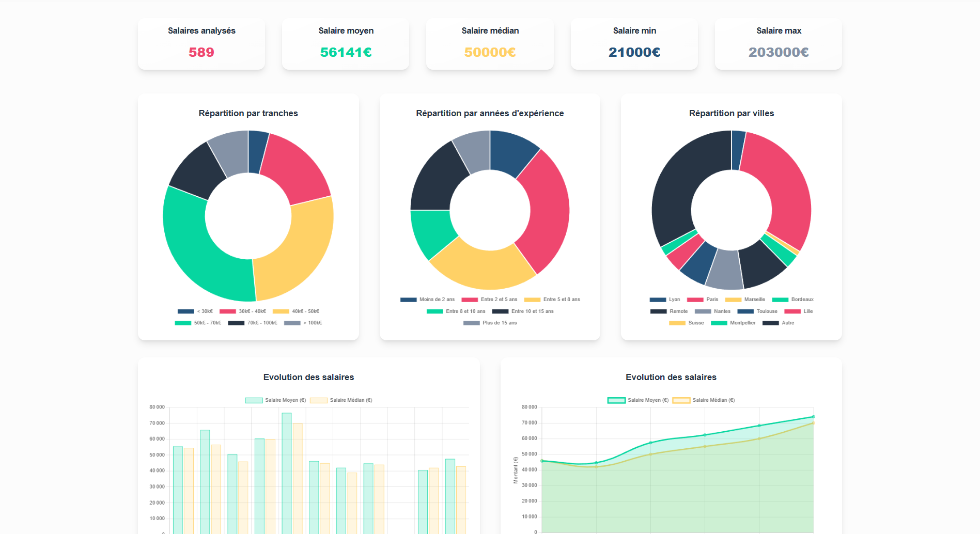Toggle the Remote legend entry
This screenshot has height=534, width=980.
point(669,311)
